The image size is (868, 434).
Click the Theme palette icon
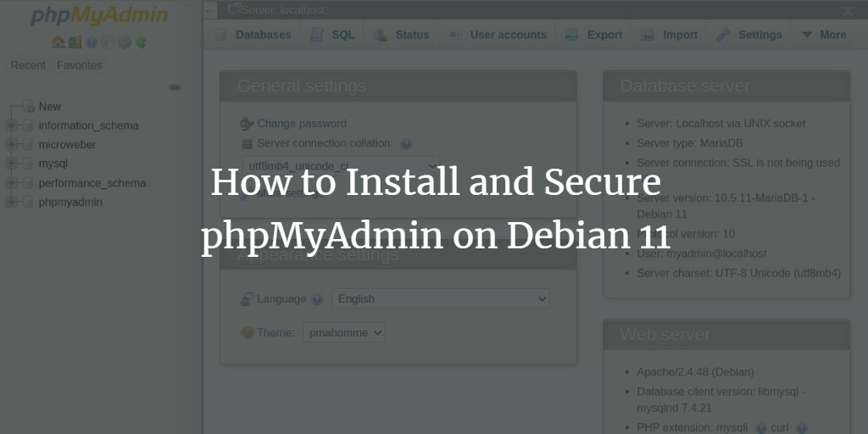pyautogui.click(x=247, y=332)
